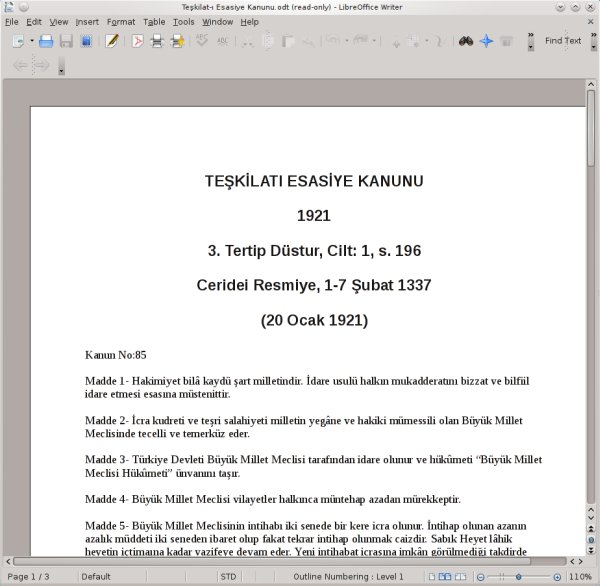This screenshot has height=586, width=600.
Task: Click the Previous Page double-arrow button
Action: coord(591,529)
